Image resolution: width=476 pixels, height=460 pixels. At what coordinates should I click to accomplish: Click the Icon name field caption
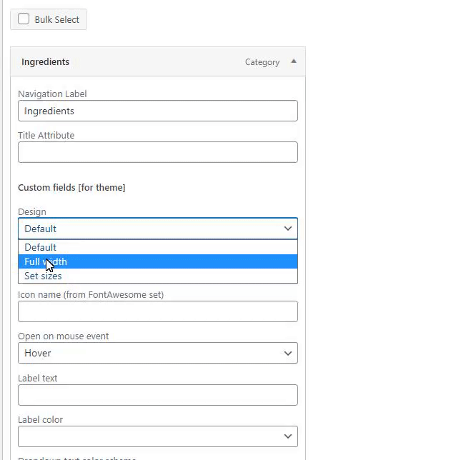[90, 294]
